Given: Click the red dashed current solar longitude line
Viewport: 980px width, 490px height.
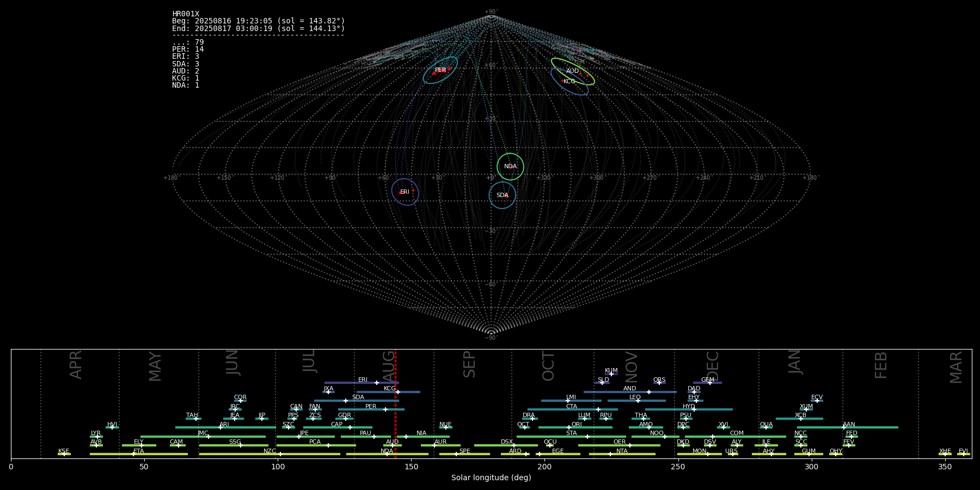Looking at the screenshot, I should click(395, 403).
